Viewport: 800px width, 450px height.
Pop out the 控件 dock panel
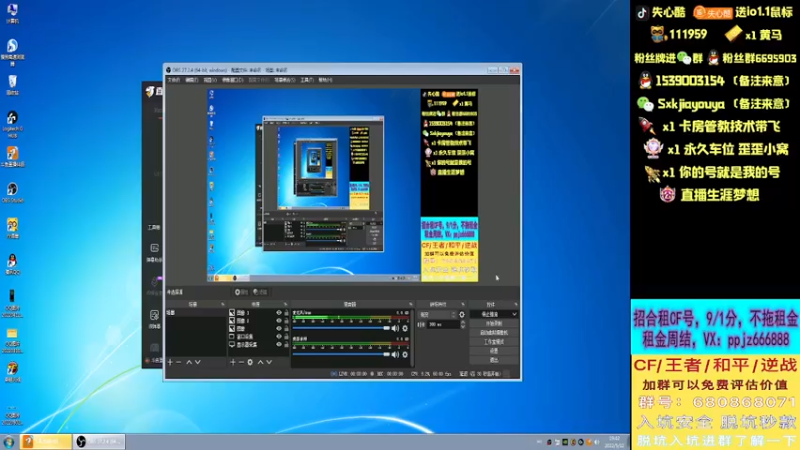point(516,304)
